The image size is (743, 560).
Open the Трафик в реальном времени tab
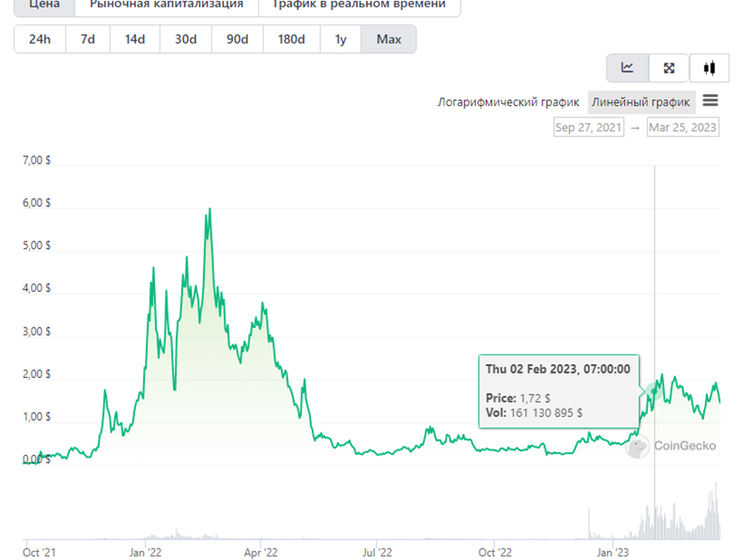tap(359, 6)
